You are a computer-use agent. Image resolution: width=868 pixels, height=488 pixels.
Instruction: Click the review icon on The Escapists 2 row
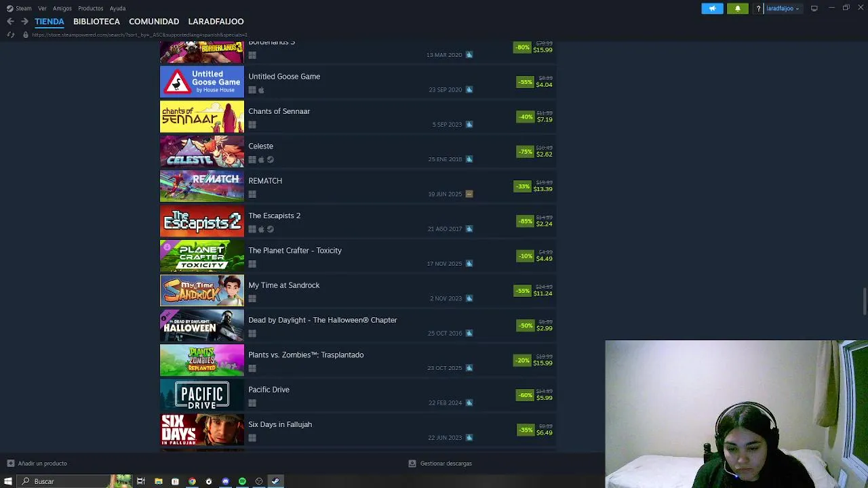coord(469,228)
